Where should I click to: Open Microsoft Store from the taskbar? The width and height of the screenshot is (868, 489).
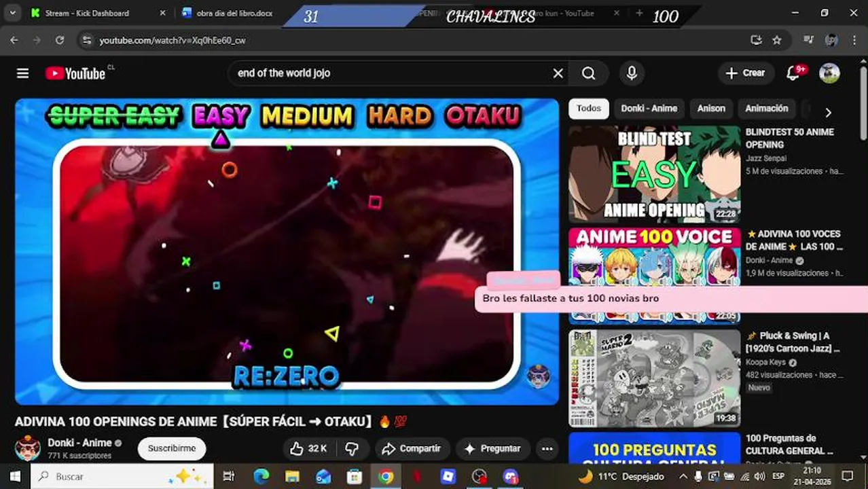[x=355, y=477]
